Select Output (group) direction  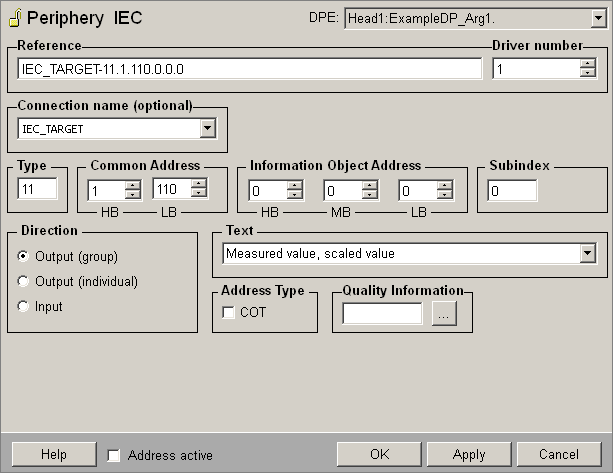tap(24, 256)
